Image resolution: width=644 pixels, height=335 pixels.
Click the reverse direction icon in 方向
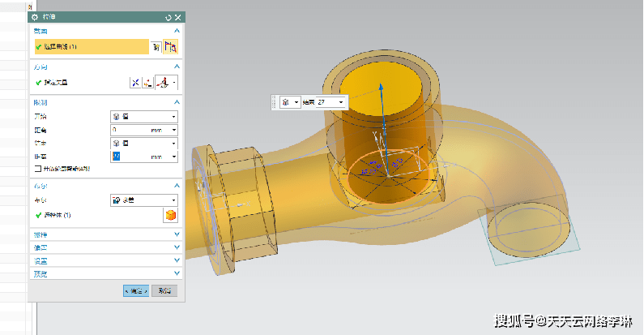tap(135, 83)
